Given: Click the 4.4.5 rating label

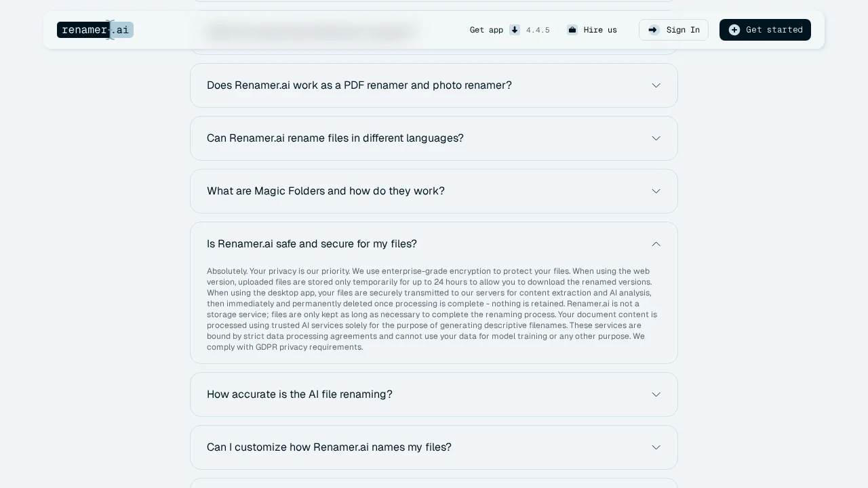Looking at the screenshot, I should tap(538, 30).
